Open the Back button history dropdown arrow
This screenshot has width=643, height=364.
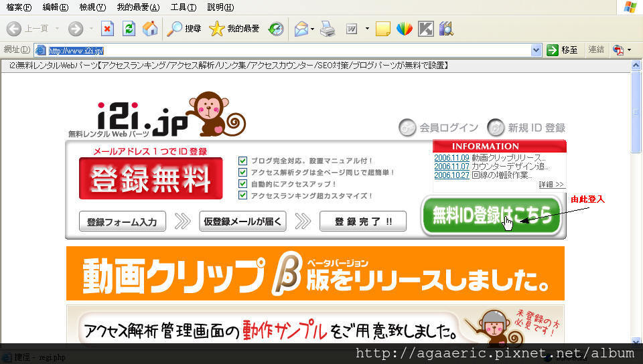57,29
